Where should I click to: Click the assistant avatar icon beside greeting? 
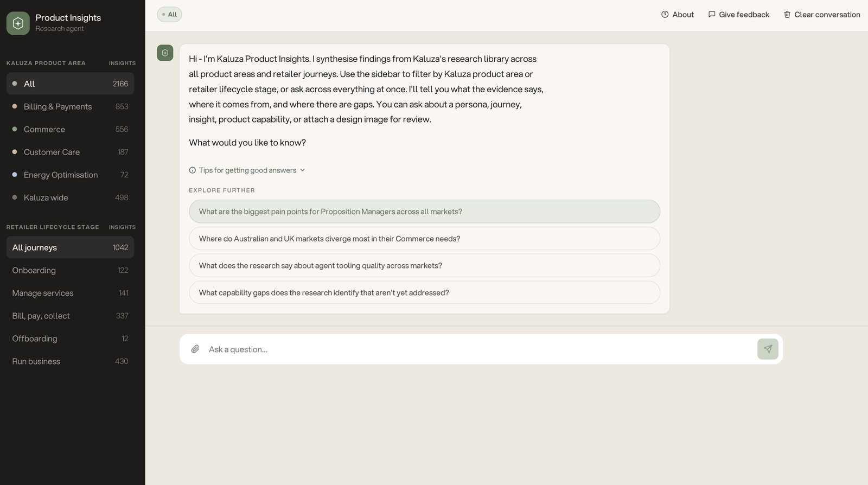tap(165, 53)
